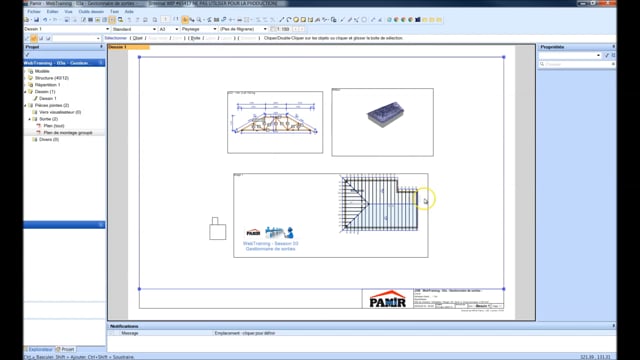
Task: Activate the highlighted selection arrow tool
Action: [x=185, y=20]
